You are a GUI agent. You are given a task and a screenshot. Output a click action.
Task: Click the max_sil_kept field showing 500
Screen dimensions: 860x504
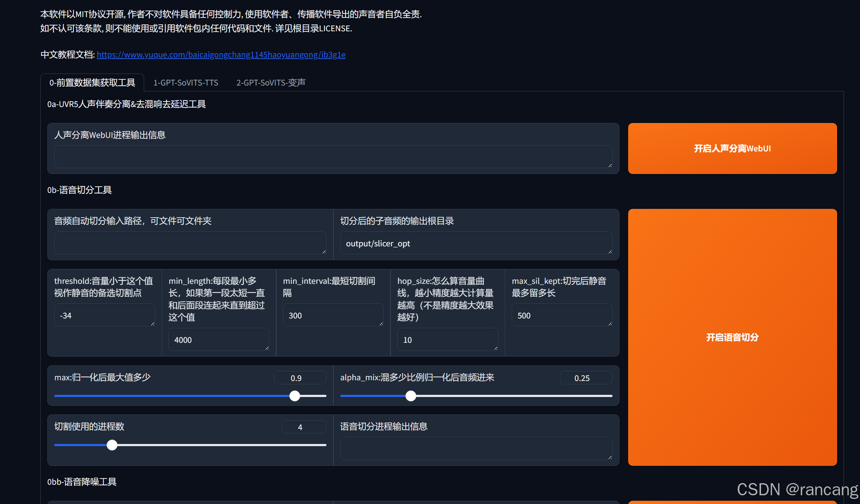pyautogui.click(x=562, y=315)
